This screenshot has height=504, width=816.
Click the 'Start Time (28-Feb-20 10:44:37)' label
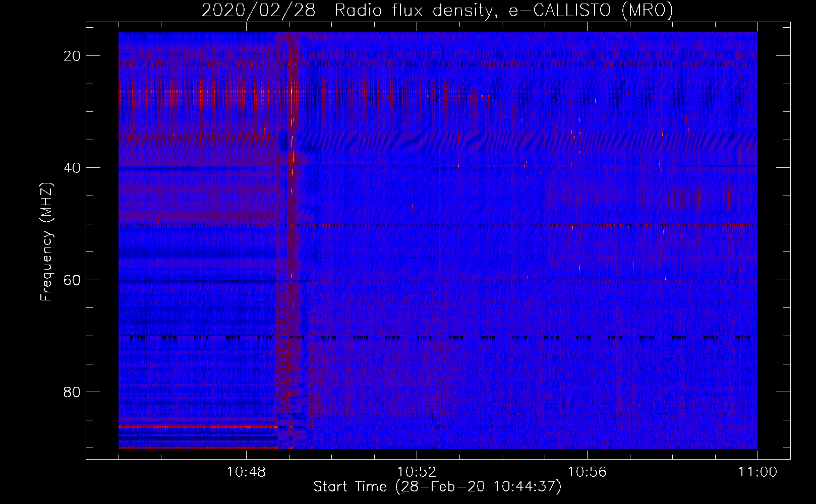coord(437,487)
